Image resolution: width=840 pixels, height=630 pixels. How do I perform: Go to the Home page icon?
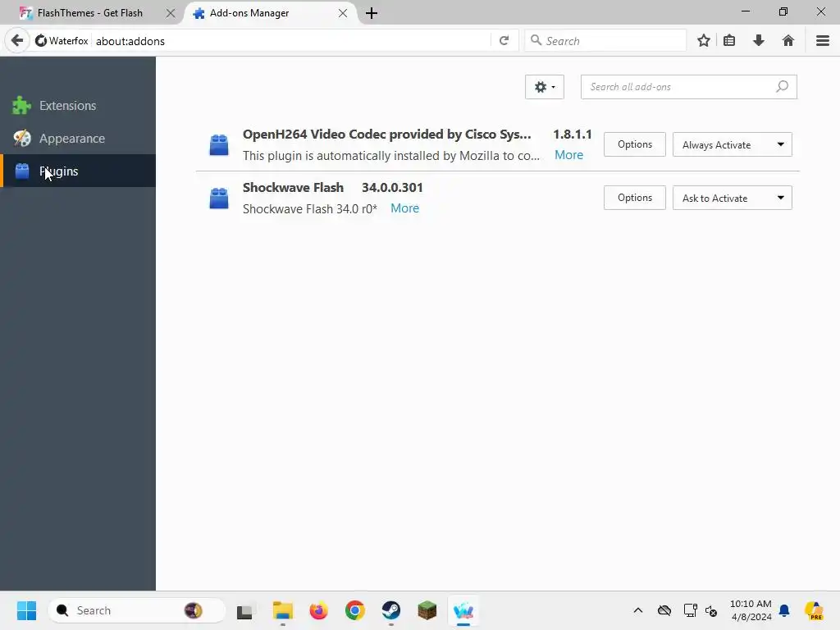click(787, 41)
